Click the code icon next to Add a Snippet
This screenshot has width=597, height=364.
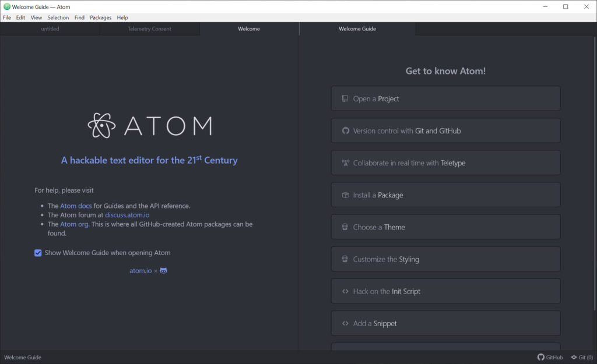345,323
